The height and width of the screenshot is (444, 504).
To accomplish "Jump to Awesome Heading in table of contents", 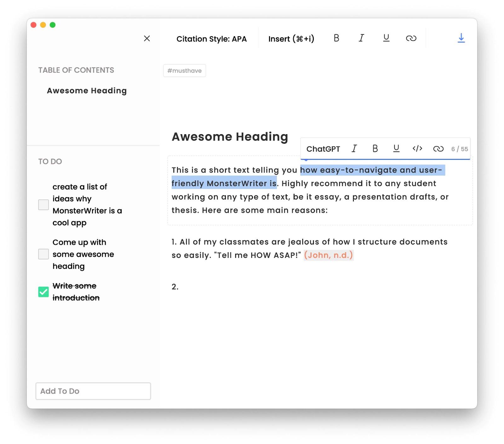I will 87,91.
